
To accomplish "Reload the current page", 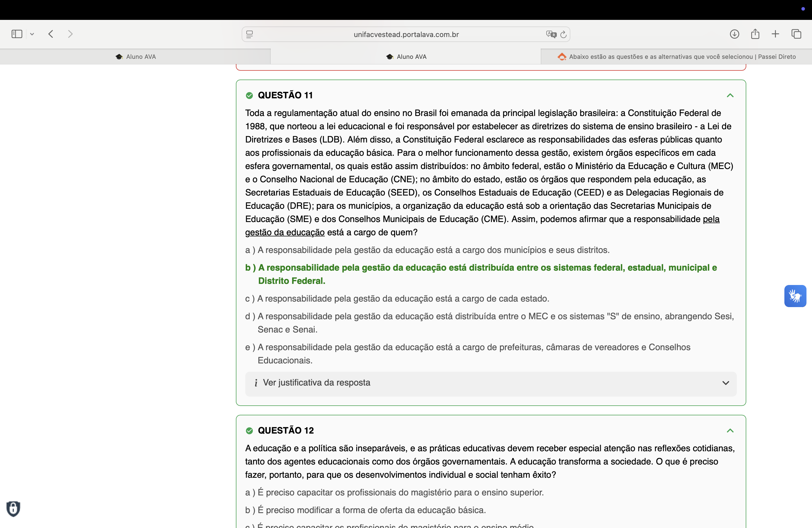I will tap(564, 35).
